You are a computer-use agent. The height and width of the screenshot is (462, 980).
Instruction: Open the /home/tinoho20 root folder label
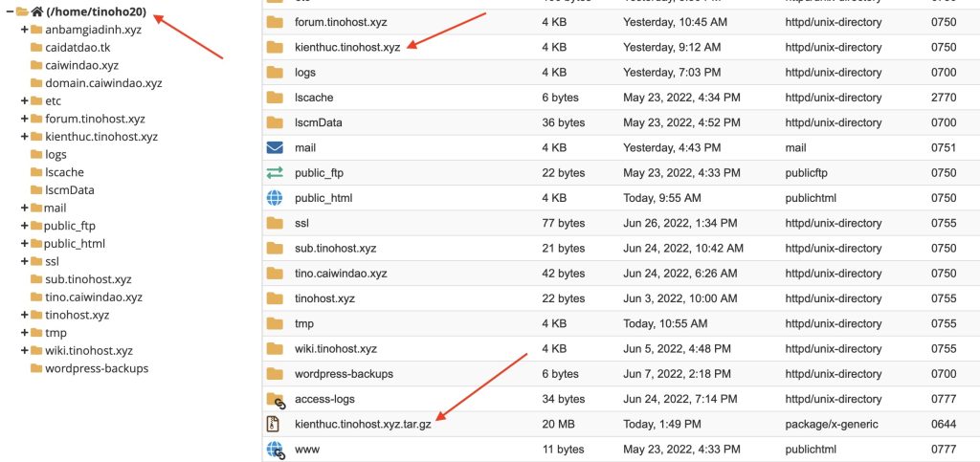pos(97,11)
